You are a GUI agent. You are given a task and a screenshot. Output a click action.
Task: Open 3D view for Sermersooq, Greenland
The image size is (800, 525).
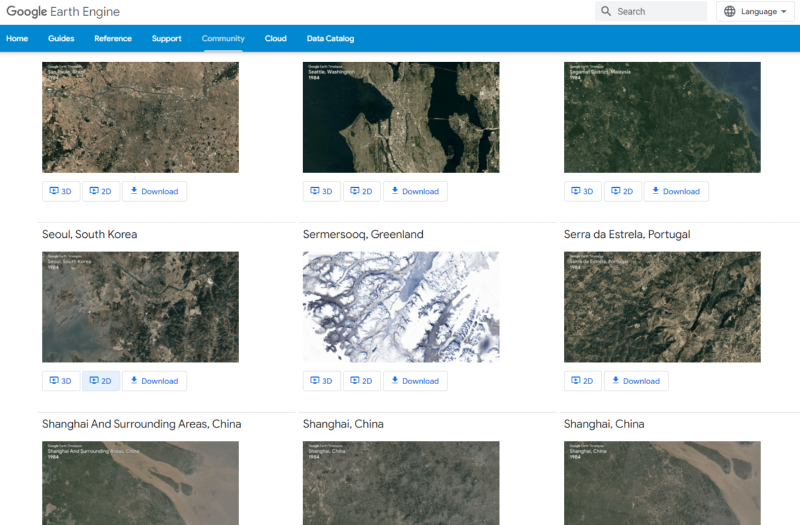(322, 381)
